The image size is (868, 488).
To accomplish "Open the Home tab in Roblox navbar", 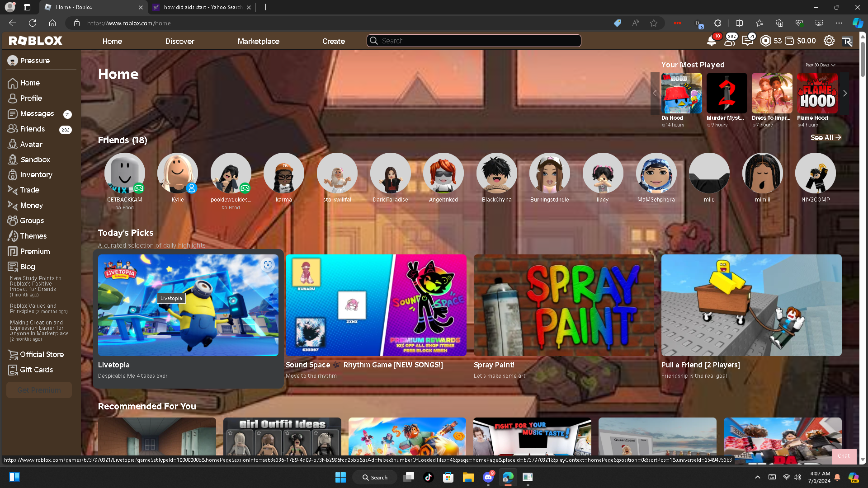I will click(x=112, y=41).
